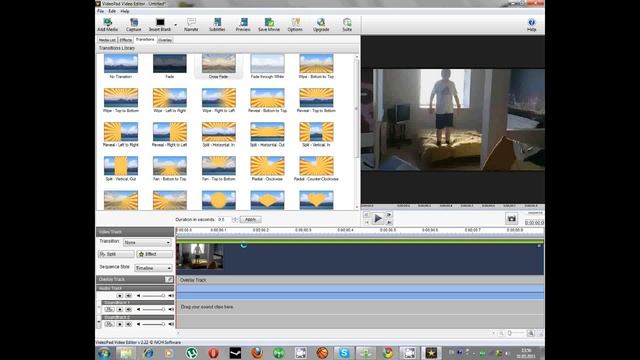
Task: Toggle mute on Soundtrack 1
Action: pos(129,309)
